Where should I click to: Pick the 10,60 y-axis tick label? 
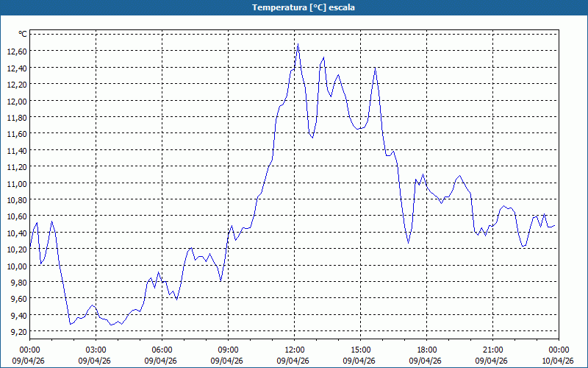point(17,216)
